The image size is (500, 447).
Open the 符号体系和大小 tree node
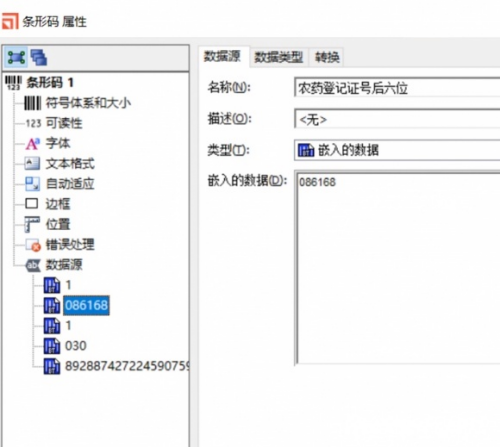point(88,103)
